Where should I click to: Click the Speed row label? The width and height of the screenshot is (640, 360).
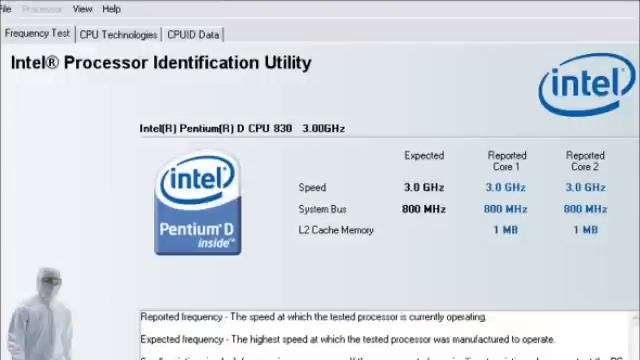pyautogui.click(x=312, y=188)
